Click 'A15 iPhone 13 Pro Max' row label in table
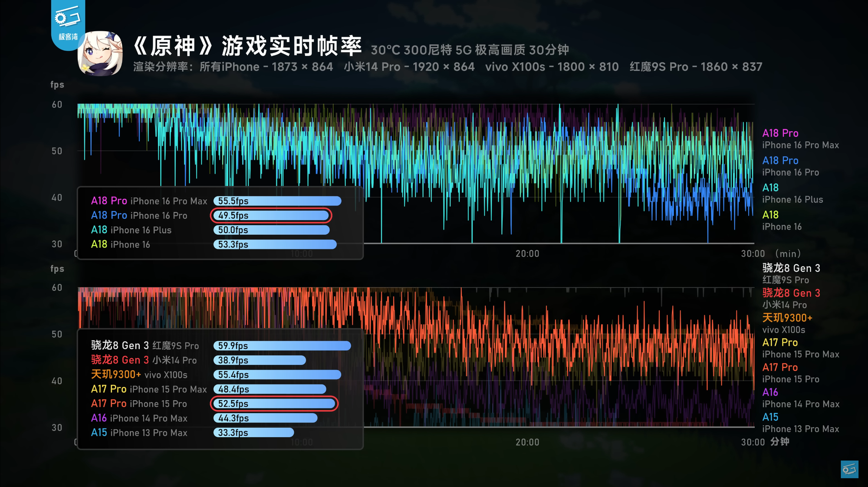Screen dimensions: 868x487 (x=139, y=433)
